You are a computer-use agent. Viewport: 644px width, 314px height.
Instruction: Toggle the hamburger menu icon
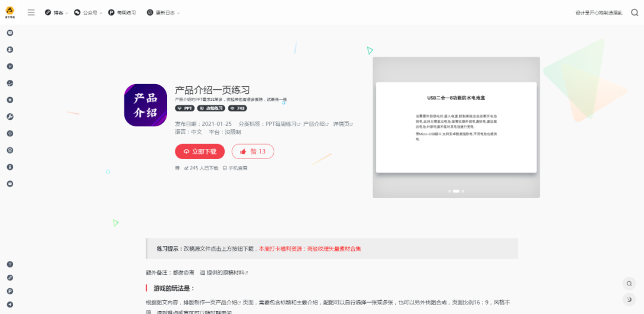tap(31, 13)
